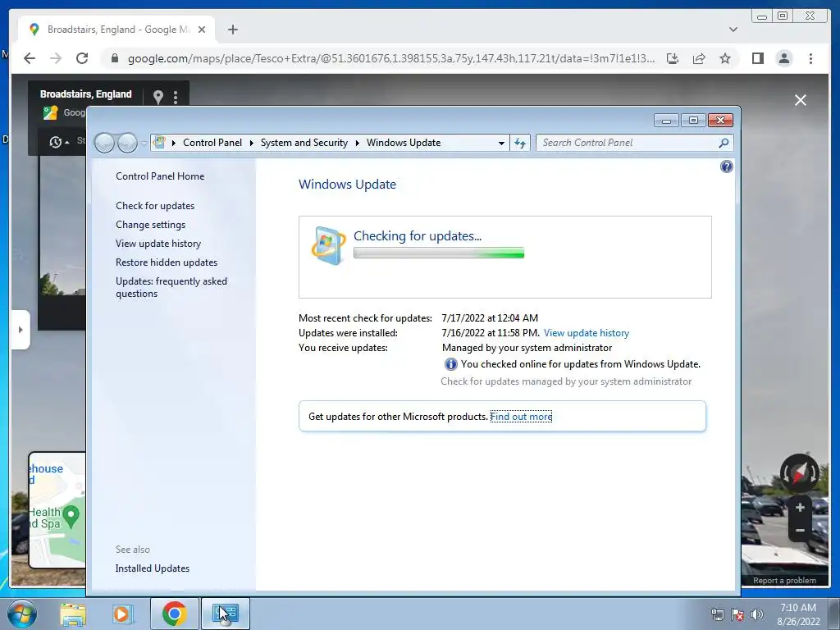Zoom out on Street View
Viewport: 840px width, 630px height.
point(800,531)
